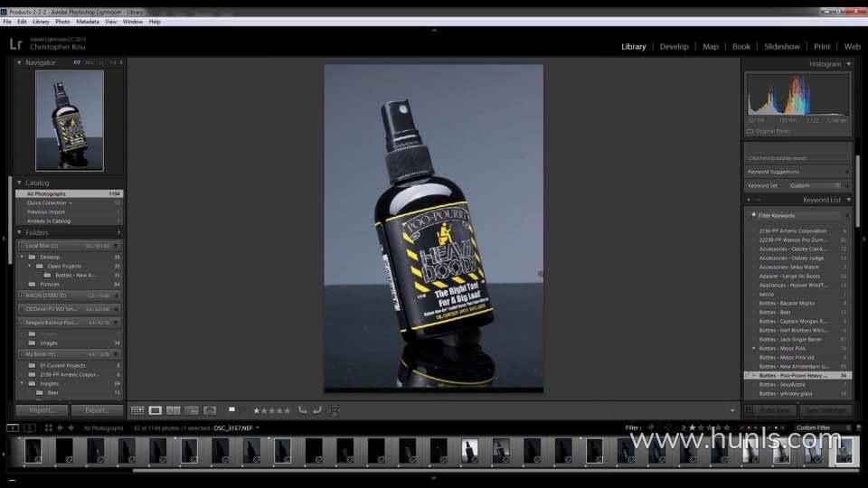Viewport: 868px width, 488px height.
Task: Click the Export button
Action: pos(97,410)
